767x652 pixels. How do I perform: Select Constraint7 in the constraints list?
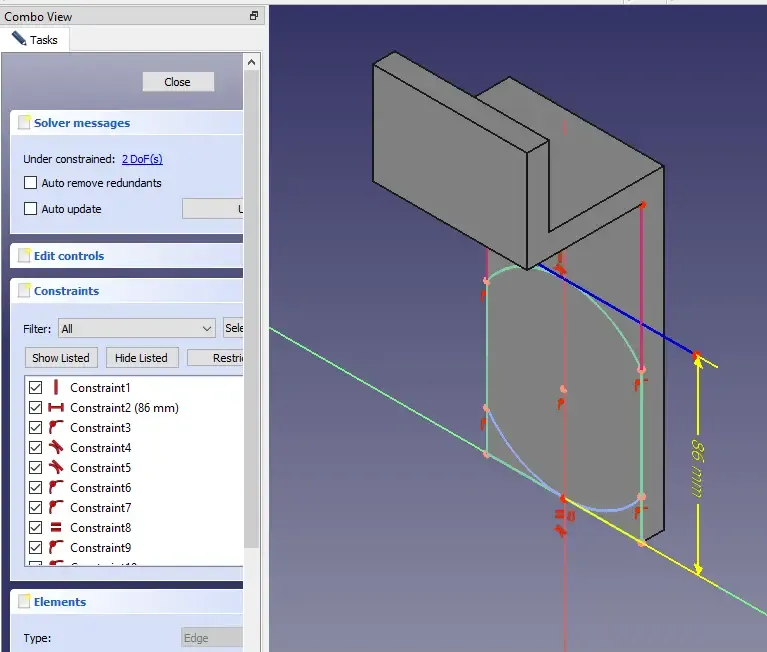[x=100, y=508]
